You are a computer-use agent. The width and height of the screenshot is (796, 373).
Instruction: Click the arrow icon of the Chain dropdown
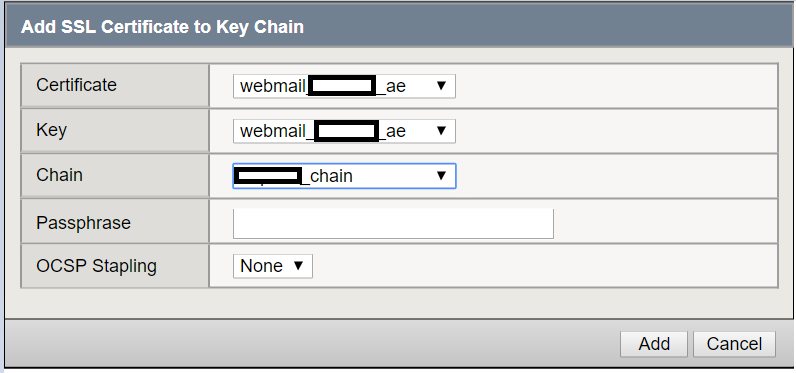[441, 176]
